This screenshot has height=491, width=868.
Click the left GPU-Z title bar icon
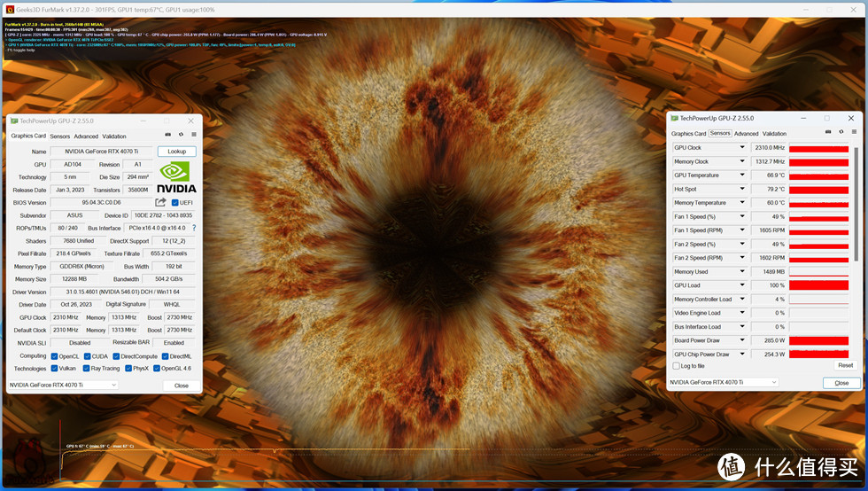(x=14, y=121)
